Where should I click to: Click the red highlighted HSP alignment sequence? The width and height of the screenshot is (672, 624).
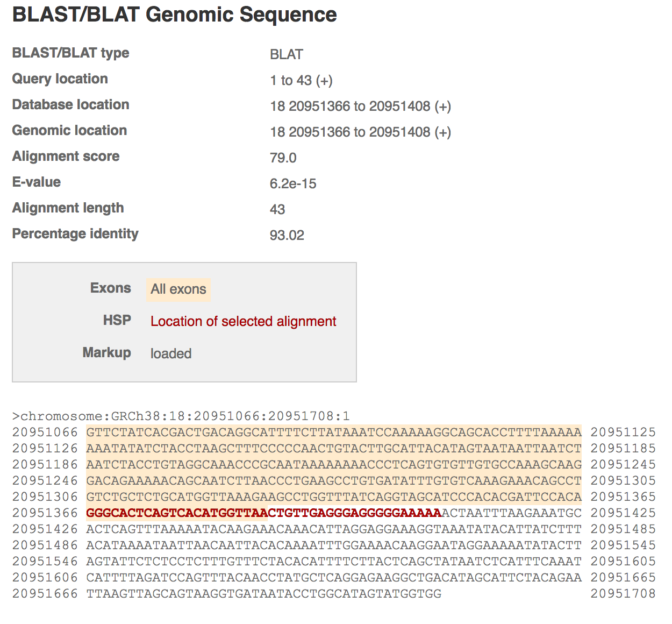(263, 513)
